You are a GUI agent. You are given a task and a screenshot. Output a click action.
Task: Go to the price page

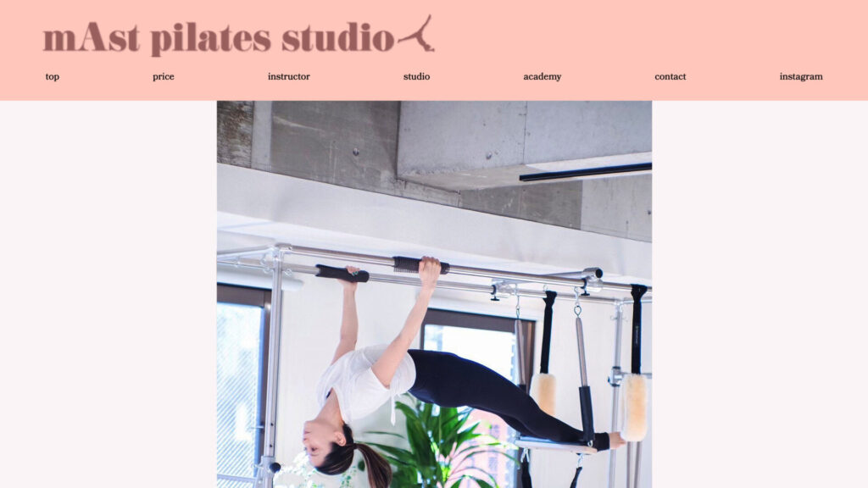point(164,76)
